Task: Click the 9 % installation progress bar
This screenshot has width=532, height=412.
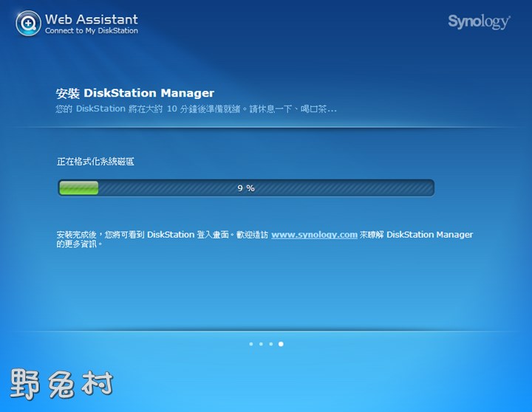Action: [246, 188]
